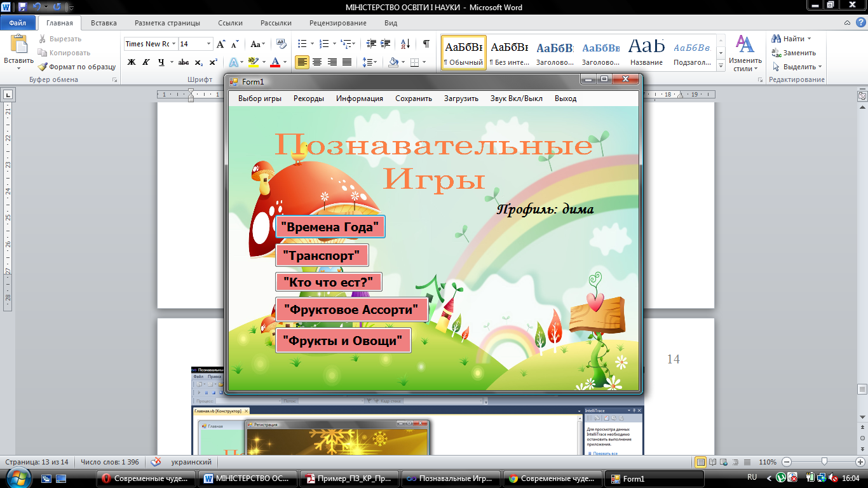Click "Кто что ест?" game button
This screenshot has width=868, height=488.
(x=329, y=282)
